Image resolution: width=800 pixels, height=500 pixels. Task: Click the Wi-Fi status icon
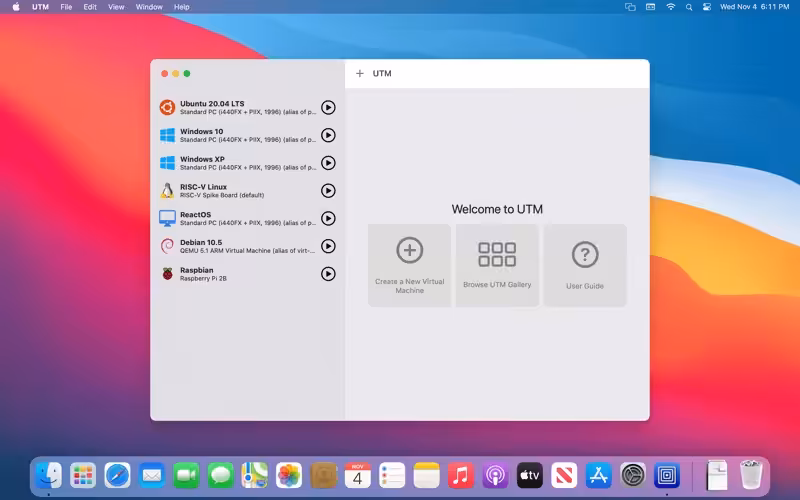pos(670,7)
